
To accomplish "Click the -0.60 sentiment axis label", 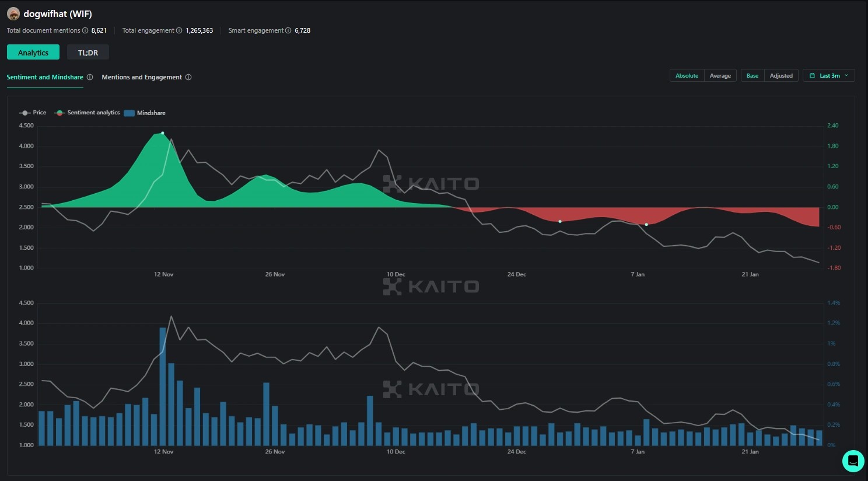I will point(834,228).
